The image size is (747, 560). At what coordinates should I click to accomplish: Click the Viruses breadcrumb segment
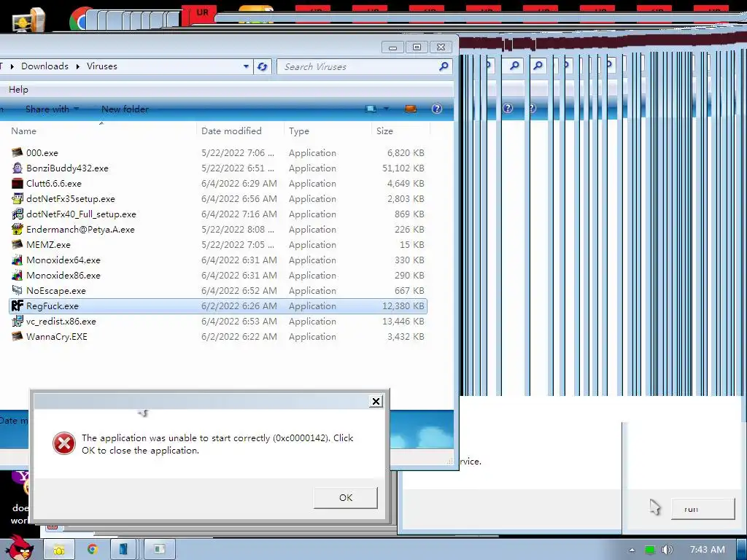tap(102, 66)
